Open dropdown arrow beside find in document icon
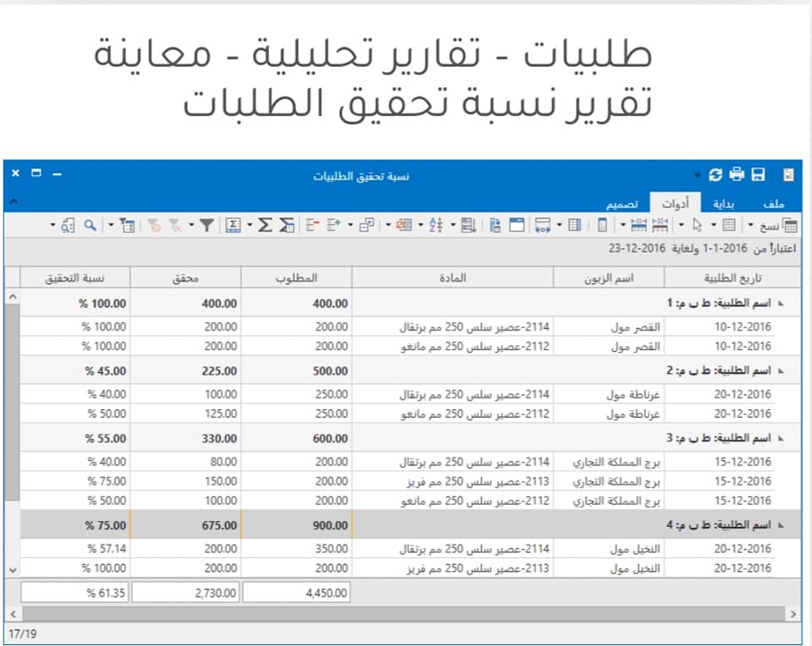 52,225
